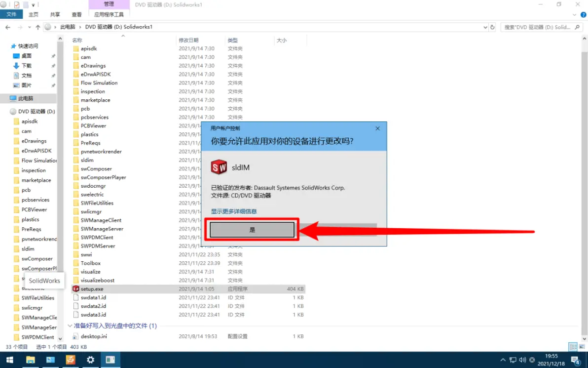Open network icon in system tray
Viewport: 588px width, 368px height.
click(x=513, y=360)
